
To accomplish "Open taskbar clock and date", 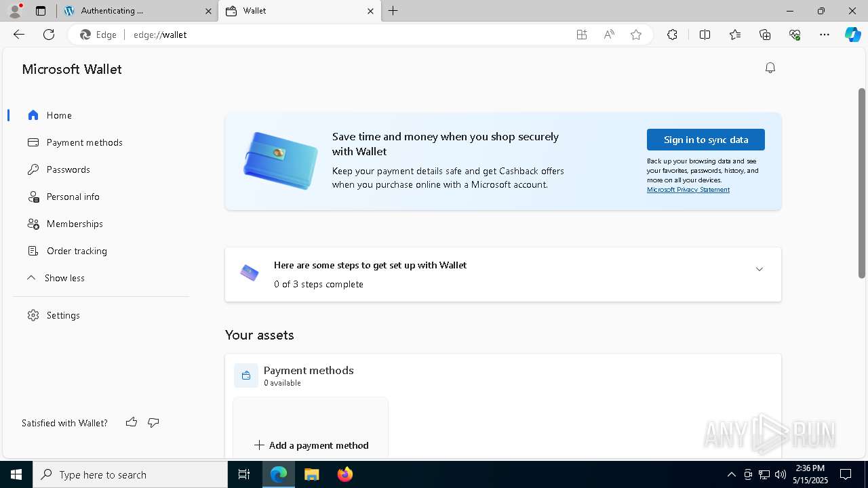I will coord(810,474).
